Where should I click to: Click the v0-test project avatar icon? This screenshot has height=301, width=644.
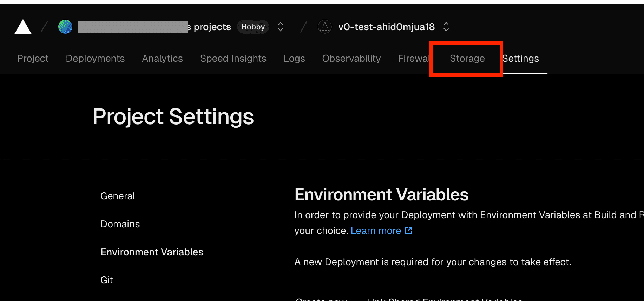(325, 27)
